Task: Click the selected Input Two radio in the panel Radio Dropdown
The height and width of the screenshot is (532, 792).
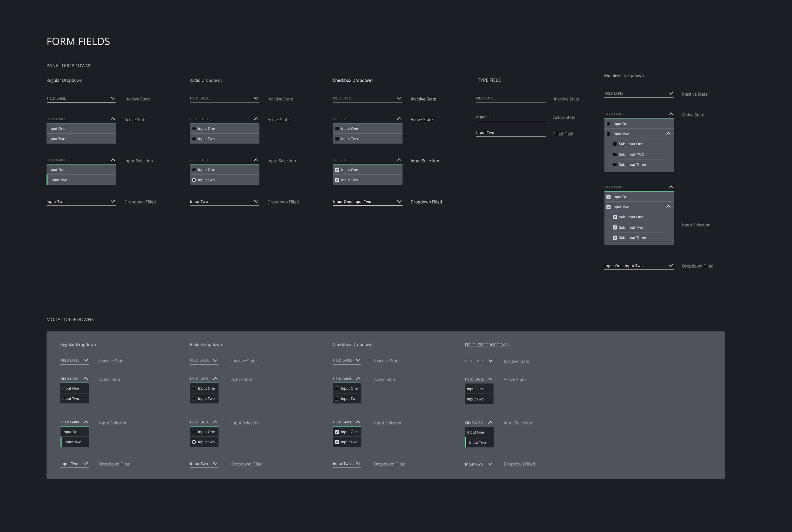Action: click(194, 180)
